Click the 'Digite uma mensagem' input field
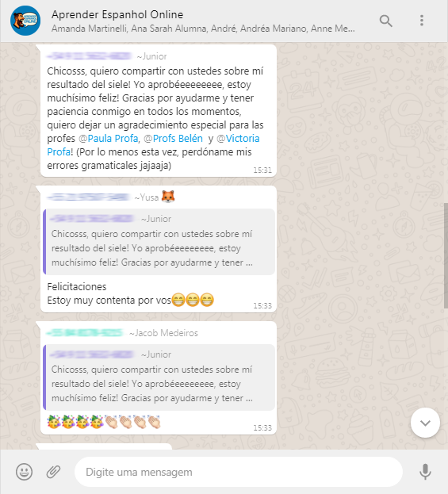This screenshot has height=494, width=448. click(239, 472)
